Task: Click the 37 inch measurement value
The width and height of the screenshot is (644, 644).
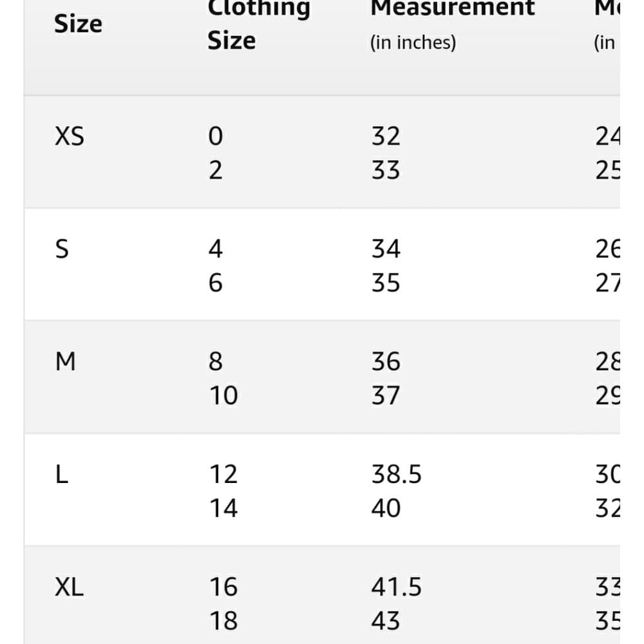Action: click(x=386, y=395)
